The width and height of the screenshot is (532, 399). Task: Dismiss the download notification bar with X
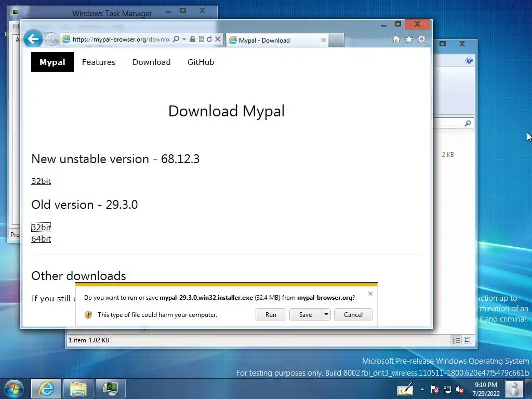[370, 294]
